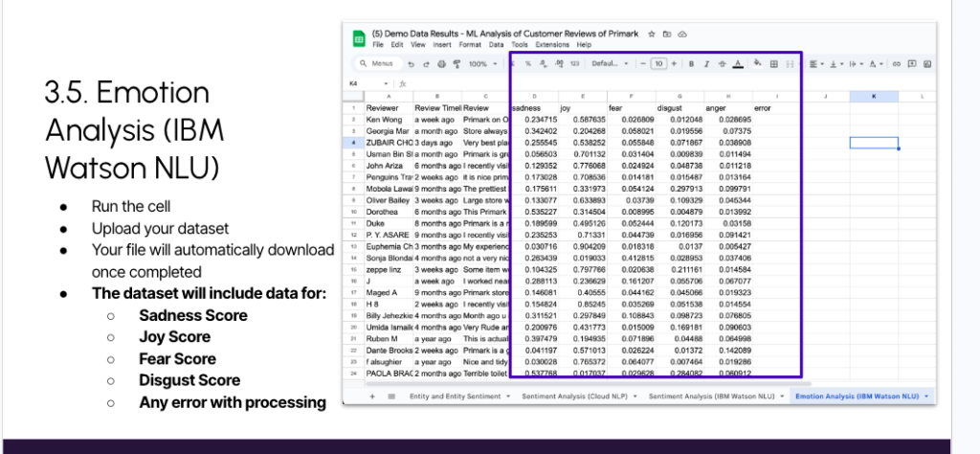Click the 'error' header cell
This screenshot has width=980, height=454.
tap(776, 107)
